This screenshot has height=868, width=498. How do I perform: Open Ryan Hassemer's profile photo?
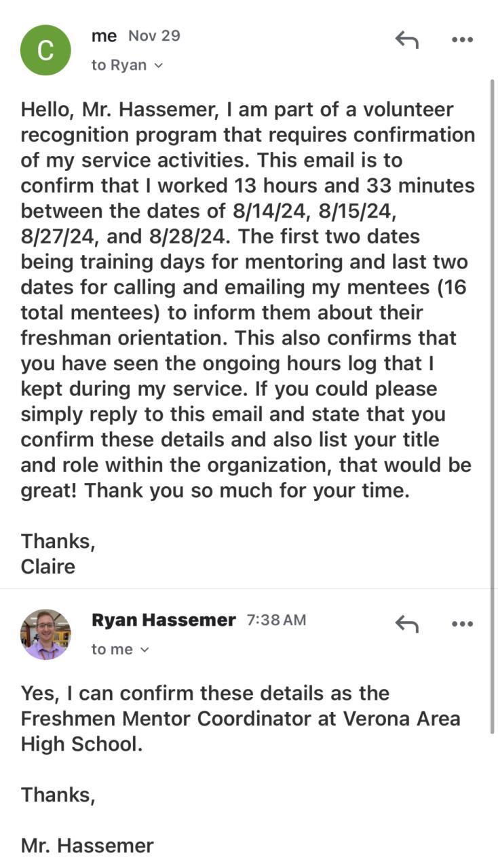pyautogui.click(x=45, y=634)
